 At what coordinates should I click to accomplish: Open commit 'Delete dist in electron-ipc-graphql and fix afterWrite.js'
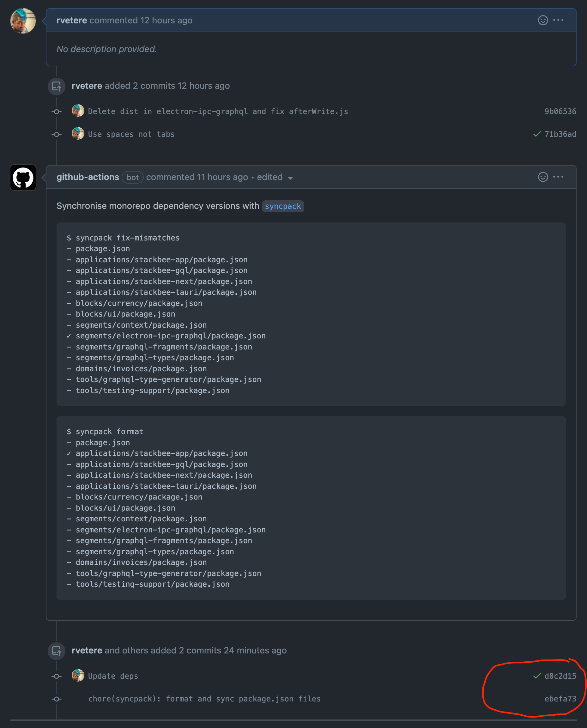pos(218,112)
